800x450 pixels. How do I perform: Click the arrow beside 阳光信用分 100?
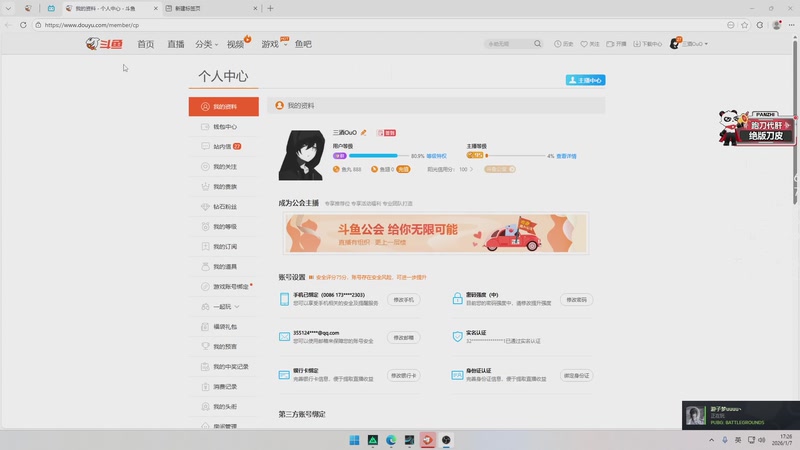point(471,169)
